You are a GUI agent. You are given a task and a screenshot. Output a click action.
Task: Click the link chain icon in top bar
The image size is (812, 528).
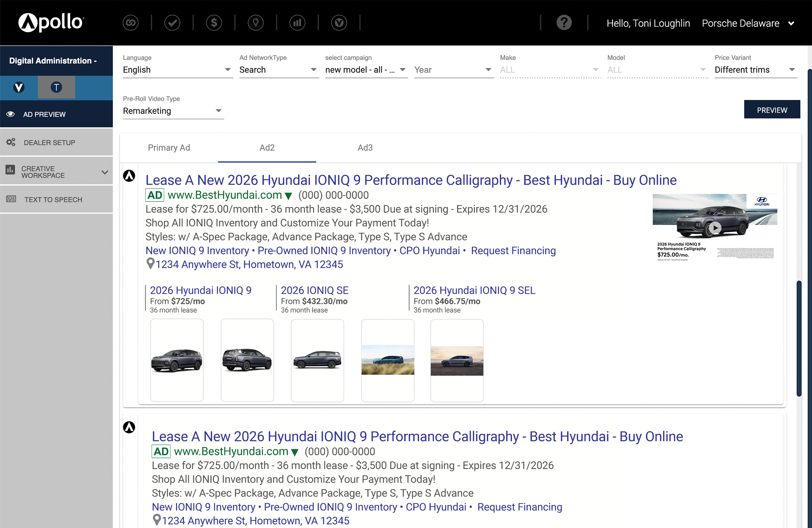click(130, 23)
